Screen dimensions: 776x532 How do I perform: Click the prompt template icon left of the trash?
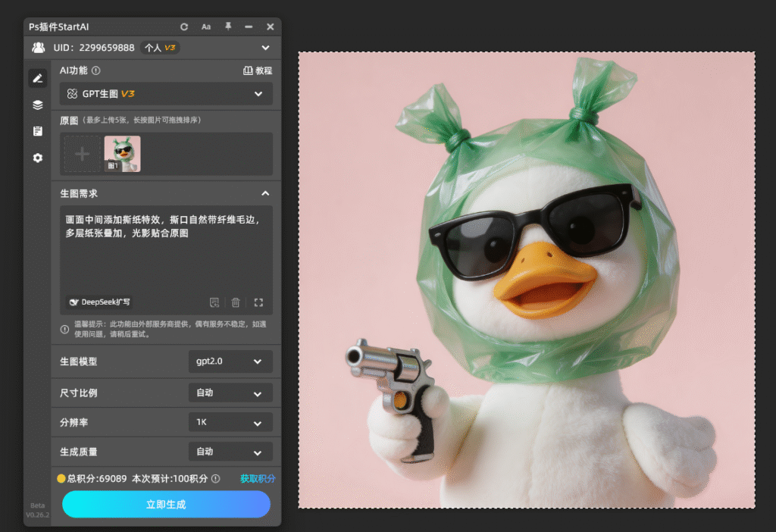pos(214,302)
